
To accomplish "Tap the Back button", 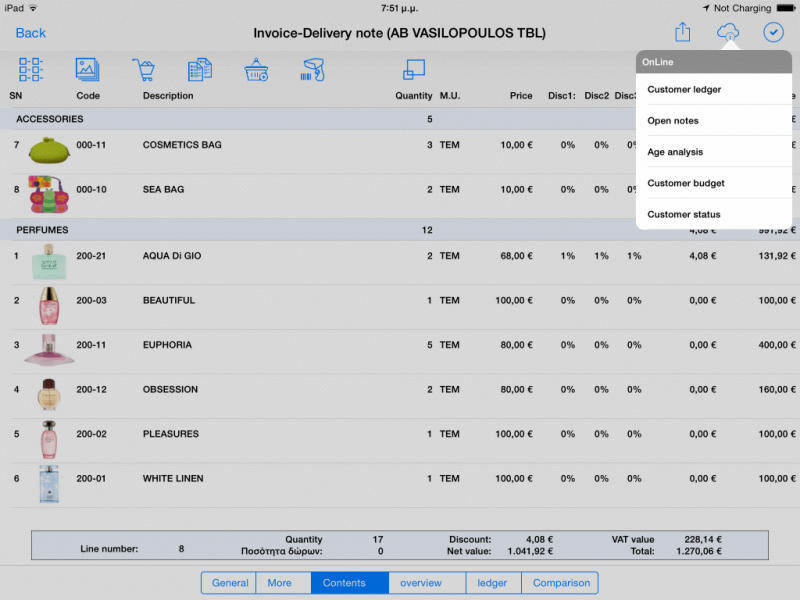I will pos(31,33).
